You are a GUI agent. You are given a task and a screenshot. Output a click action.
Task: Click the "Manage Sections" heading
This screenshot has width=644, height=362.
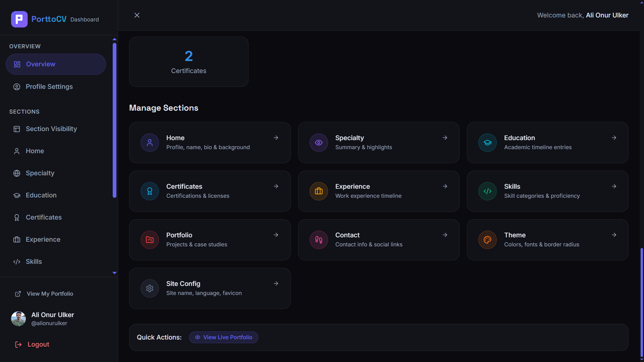pos(164,108)
